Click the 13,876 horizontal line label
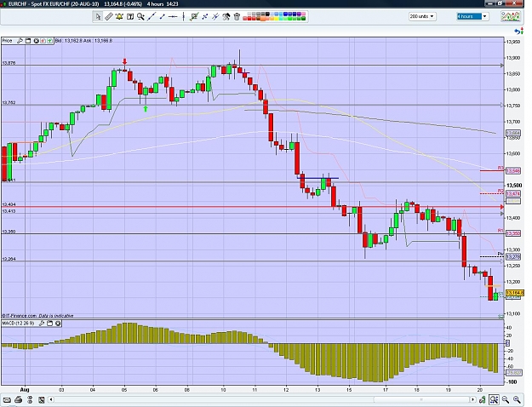 click(x=9, y=63)
